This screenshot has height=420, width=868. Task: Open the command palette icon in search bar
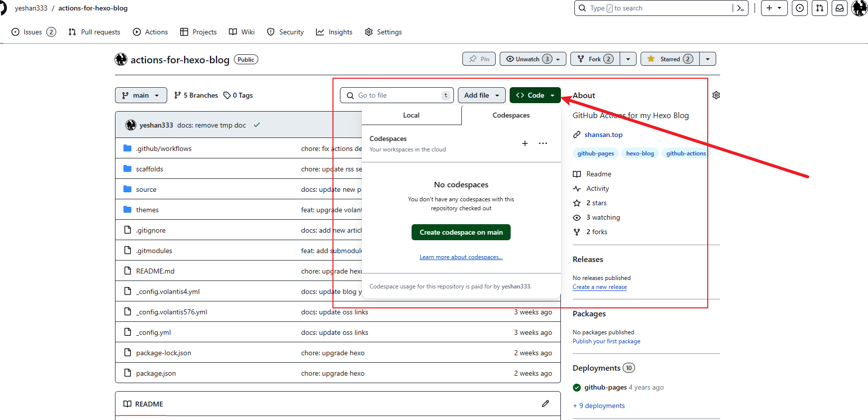[x=741, y=8]
